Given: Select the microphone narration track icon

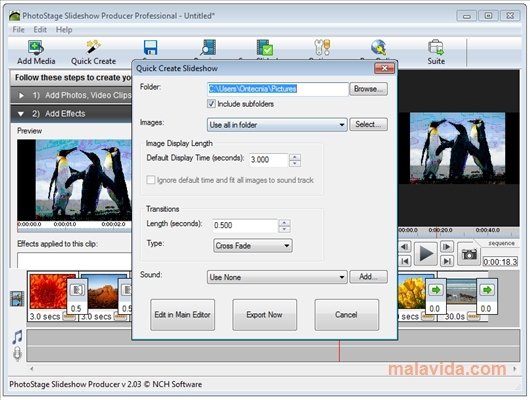Looking at the screenshot, I should 17,354.
